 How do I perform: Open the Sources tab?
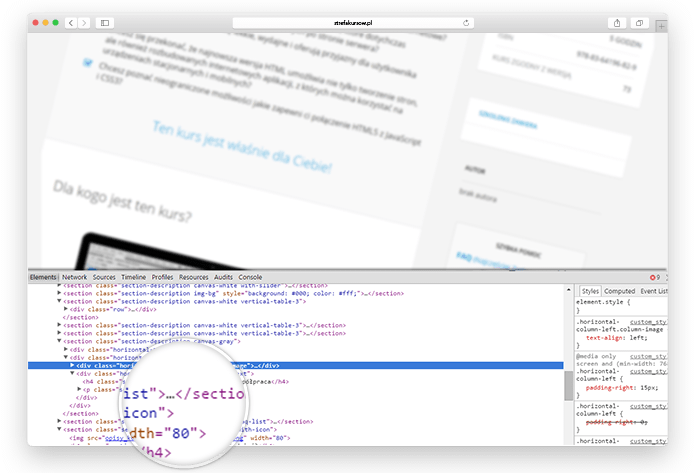(x=104, y=277)
